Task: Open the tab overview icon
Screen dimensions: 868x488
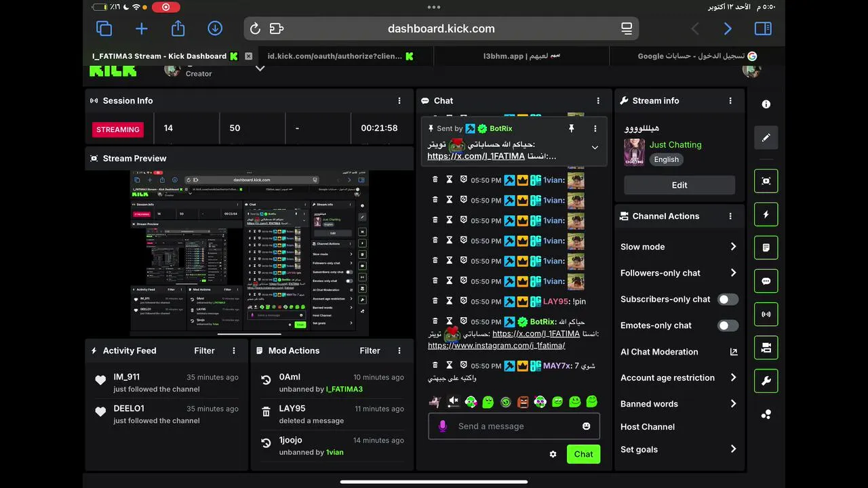Action: (x=104, y=28)
